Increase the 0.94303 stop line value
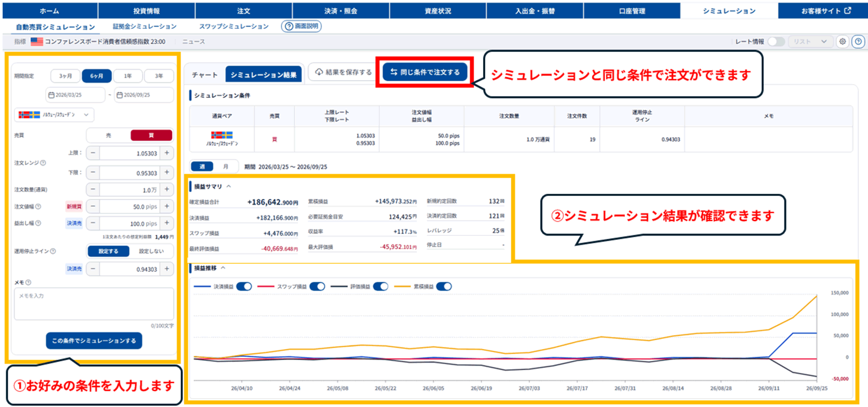 point(167,269)
